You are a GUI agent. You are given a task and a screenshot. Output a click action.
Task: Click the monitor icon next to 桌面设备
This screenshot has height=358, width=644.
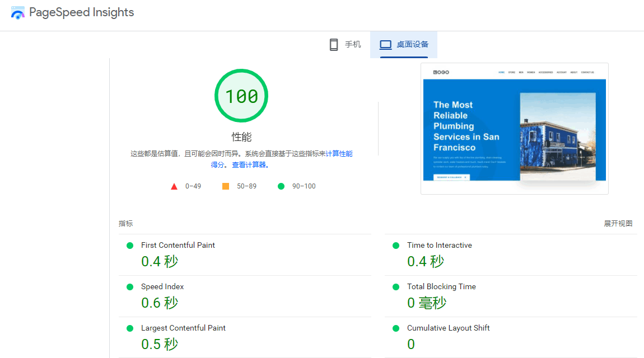click(x=385, y=44)
